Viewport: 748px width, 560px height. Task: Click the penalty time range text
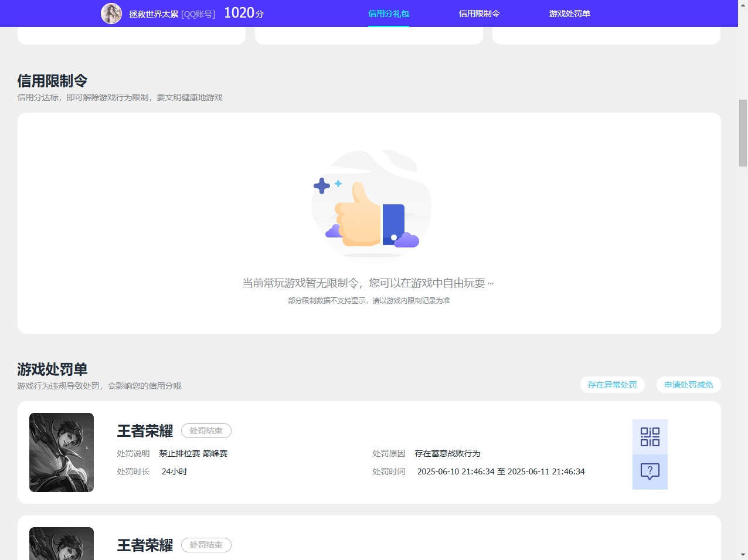(501, 471)
